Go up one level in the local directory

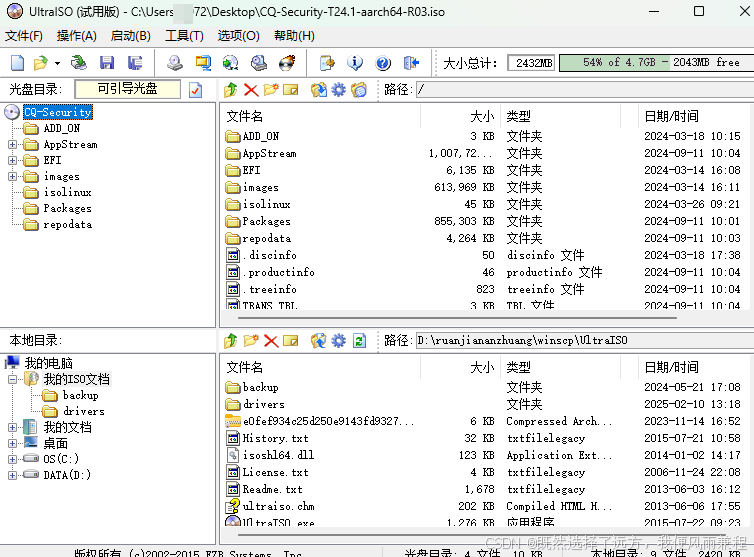click(x=231, y=341)
